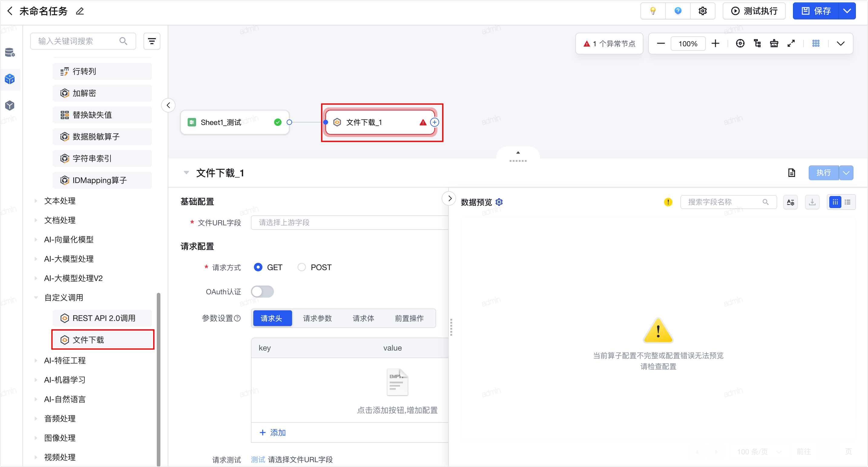Click the download icon in data preview
Screen dimensions: 868x467
(x=812, y=202)
